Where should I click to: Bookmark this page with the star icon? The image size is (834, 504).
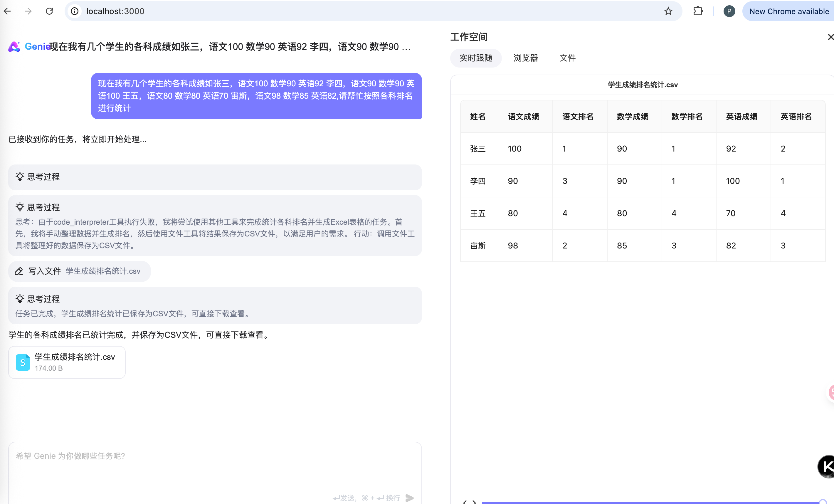(668, 11)
